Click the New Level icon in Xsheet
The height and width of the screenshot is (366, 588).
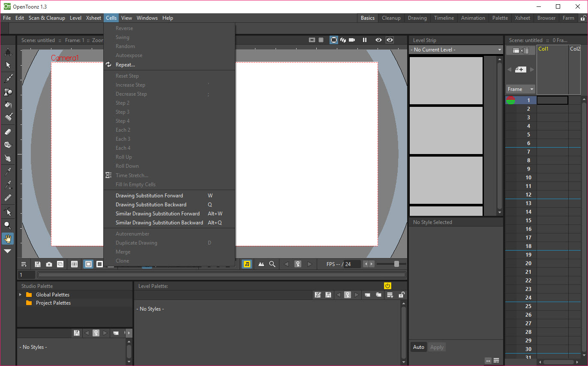pyautogui.click(x=520, y=70)
